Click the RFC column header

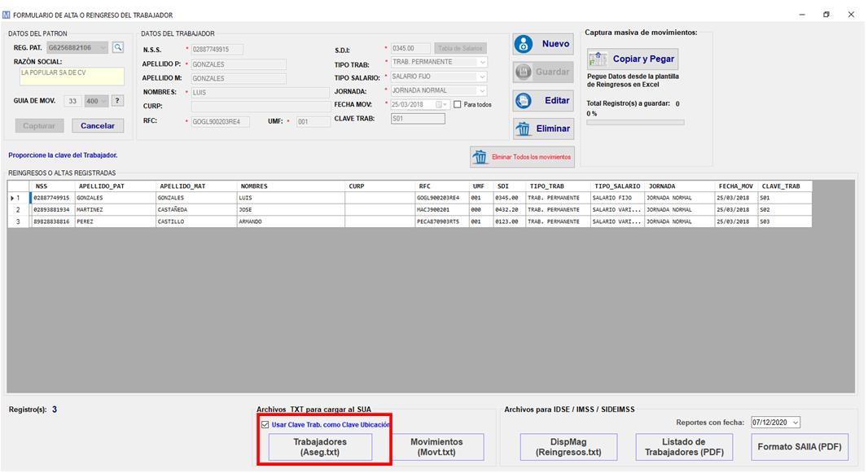(442, 186)
